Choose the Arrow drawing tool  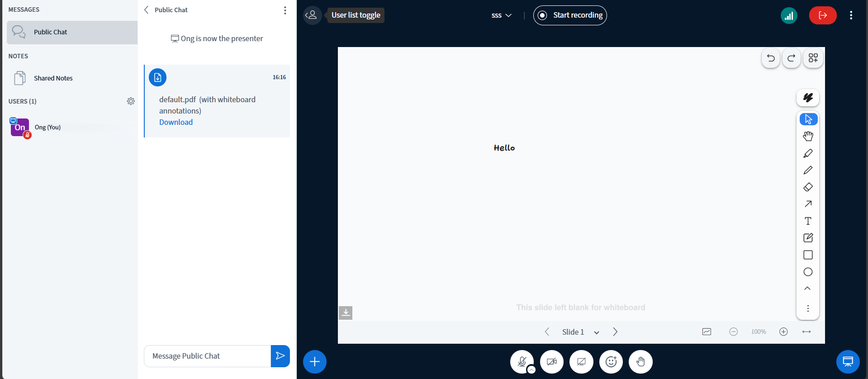pos(808,204)
